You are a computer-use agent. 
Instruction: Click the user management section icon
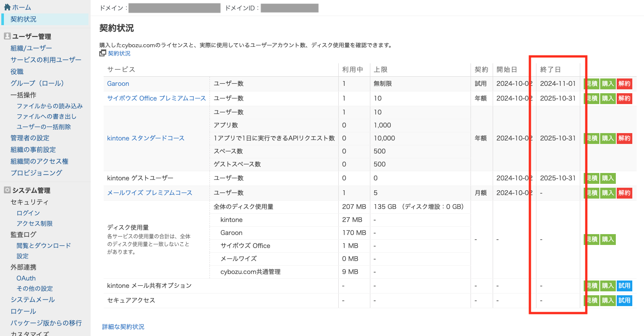(7, 36)
